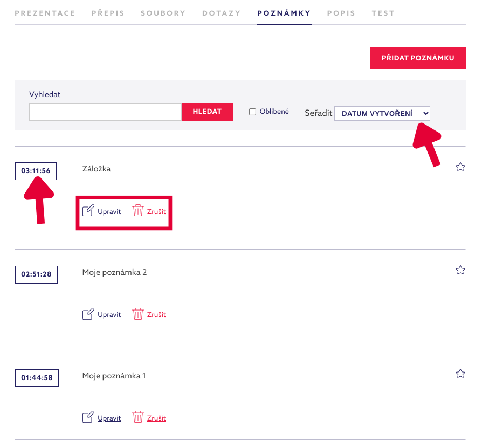Click the Hledat search button
This screenshot has width=482, height=448.
pos(207,112)
